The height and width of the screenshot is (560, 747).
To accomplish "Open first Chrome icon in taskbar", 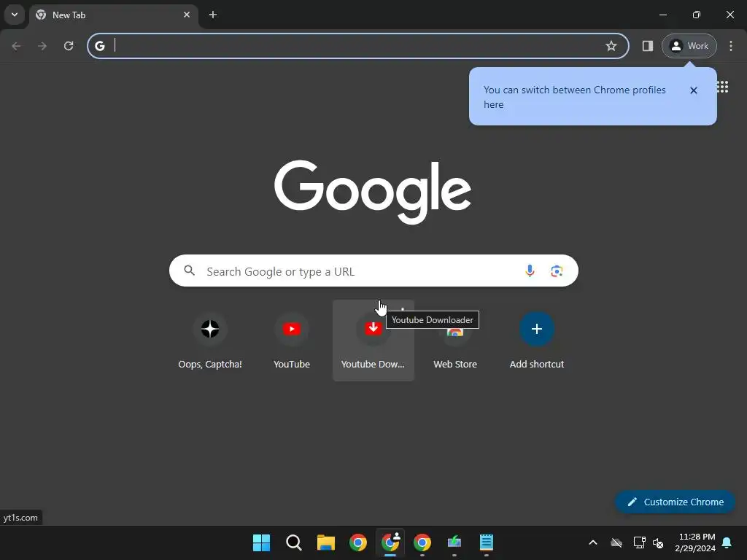I will [357, 542].
